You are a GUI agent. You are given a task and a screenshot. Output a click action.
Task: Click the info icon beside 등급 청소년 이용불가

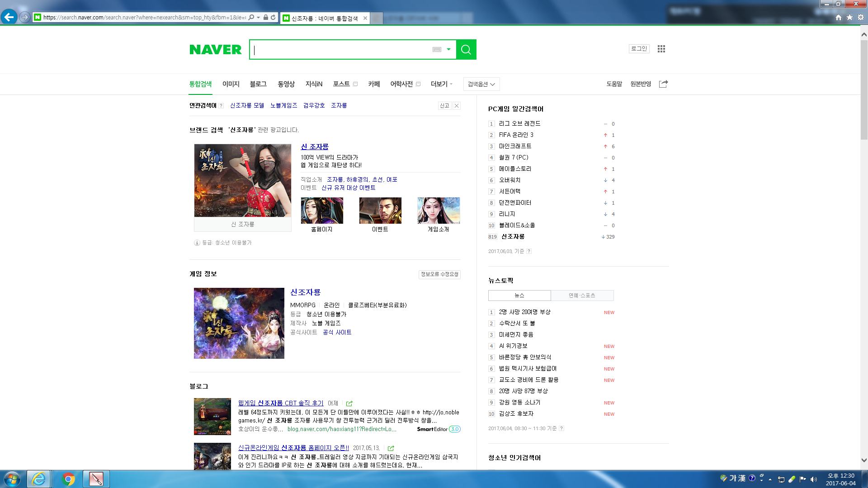[197, 243]
